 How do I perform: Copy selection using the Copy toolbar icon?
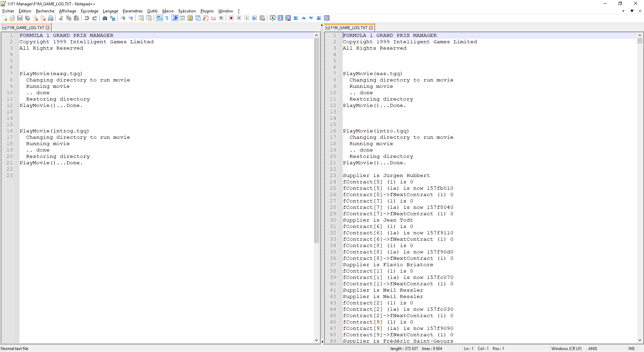(69, 18)
